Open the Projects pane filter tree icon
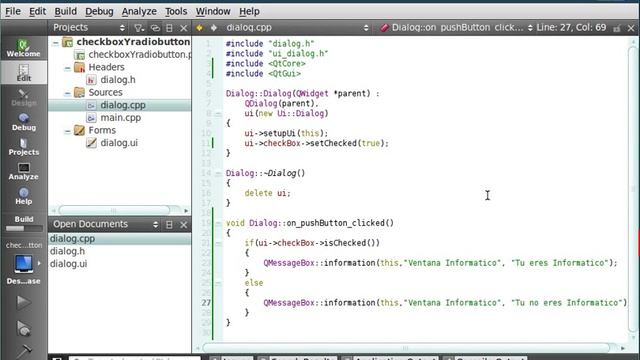 click(139, 28)
